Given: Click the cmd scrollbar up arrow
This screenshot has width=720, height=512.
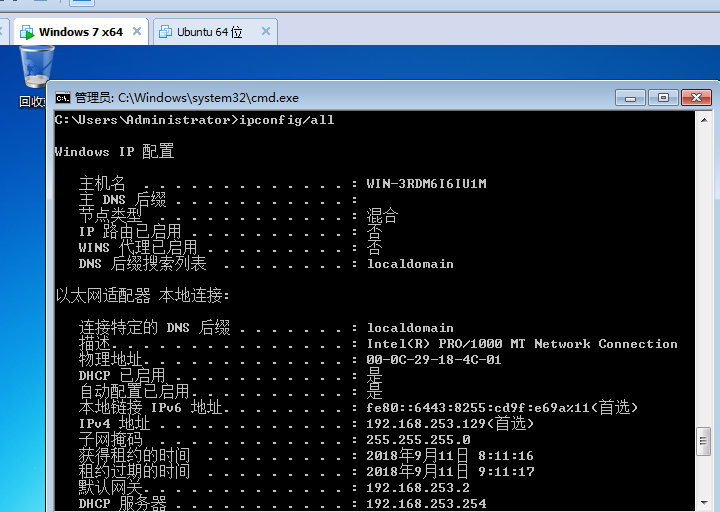Looking at the screenshot, I should click(704, 120).
